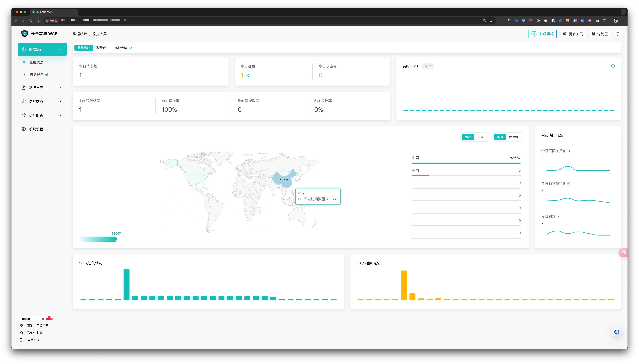Open the 帮助文档 link
The image size is (639, 364).
pos(33,340)
